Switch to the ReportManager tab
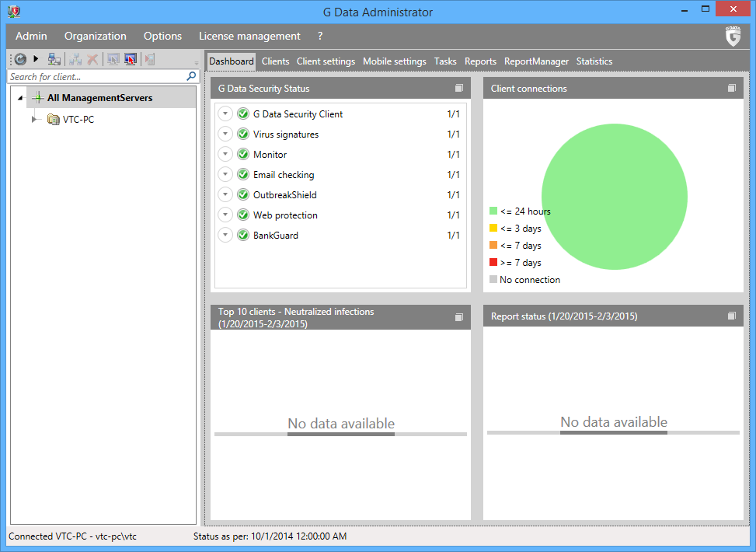 click(536, 61)
